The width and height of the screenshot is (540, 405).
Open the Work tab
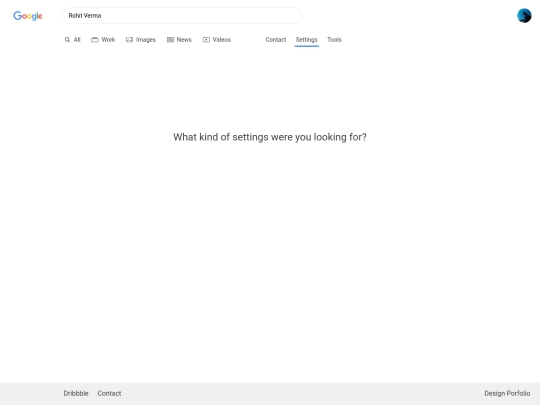[103, 40]
